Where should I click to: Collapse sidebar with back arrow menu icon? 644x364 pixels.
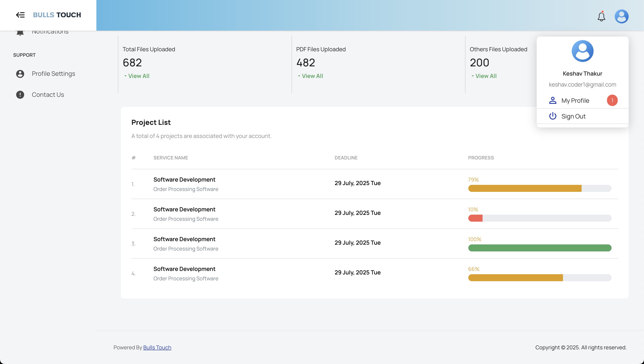pyautogui.click(x=20, y=15)
